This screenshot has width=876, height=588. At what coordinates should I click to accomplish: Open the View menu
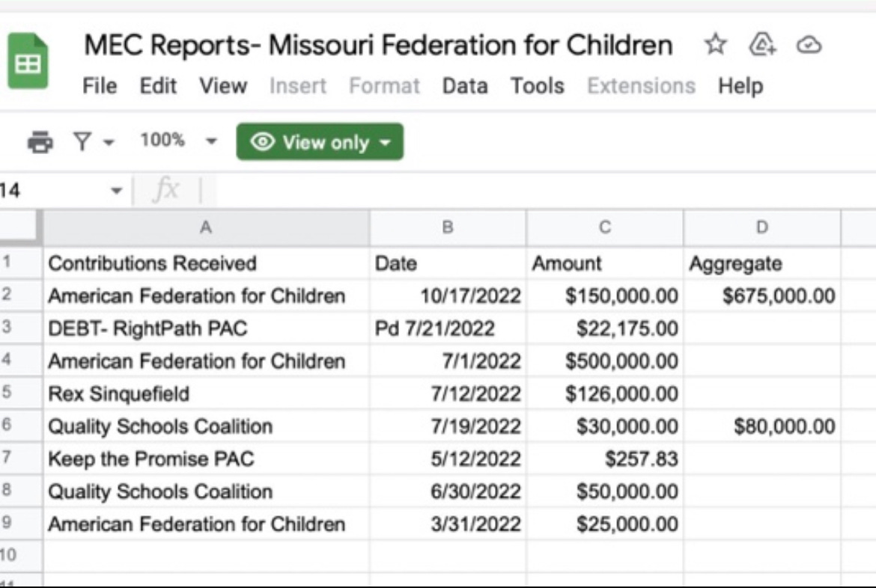(223, 86)
